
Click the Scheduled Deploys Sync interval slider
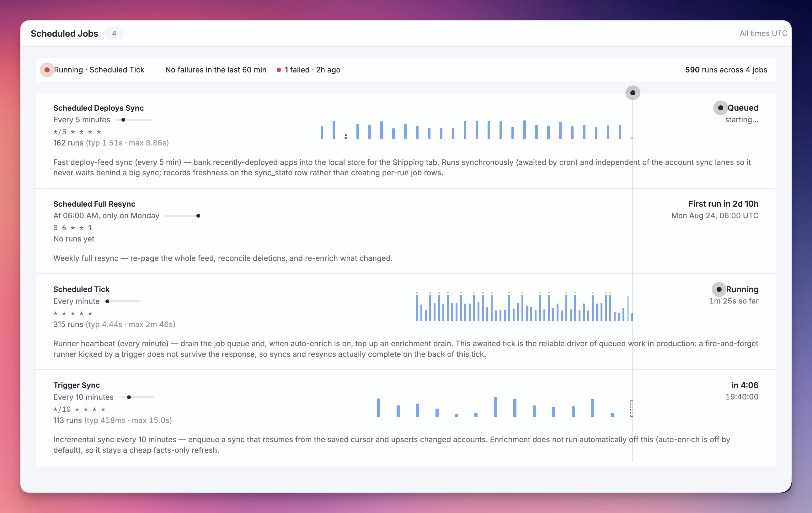click(x=134, y=120)
